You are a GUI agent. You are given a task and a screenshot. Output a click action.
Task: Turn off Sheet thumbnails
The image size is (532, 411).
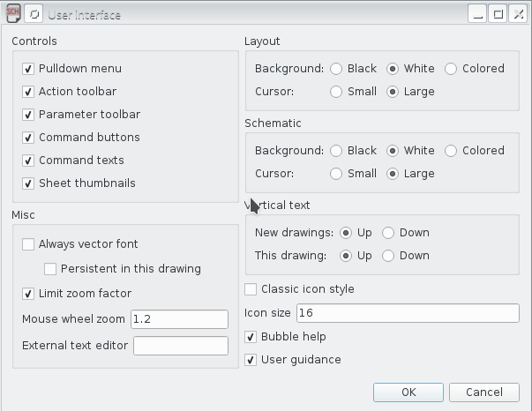(28, 183)
